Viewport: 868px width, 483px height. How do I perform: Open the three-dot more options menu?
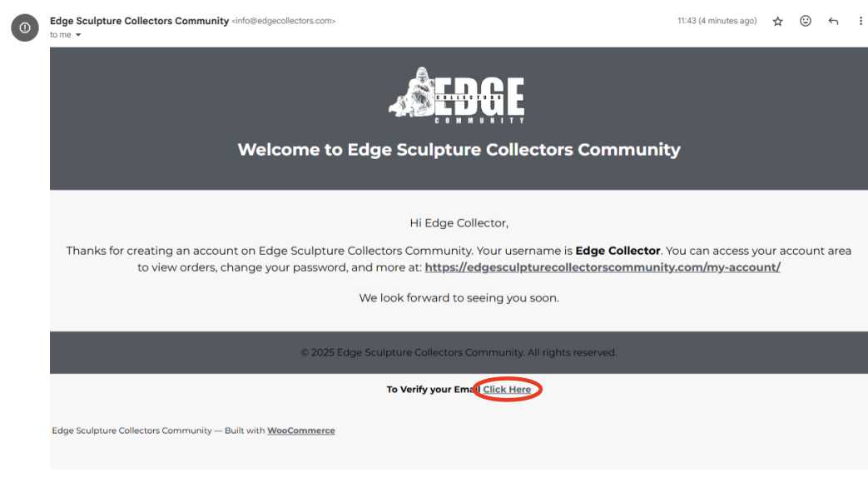point(861,22)
